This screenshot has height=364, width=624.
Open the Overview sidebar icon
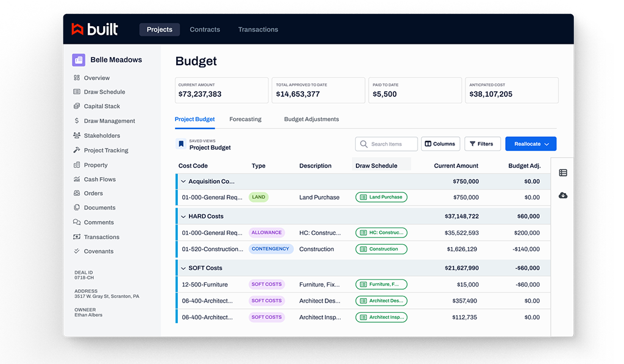point(77,78)
